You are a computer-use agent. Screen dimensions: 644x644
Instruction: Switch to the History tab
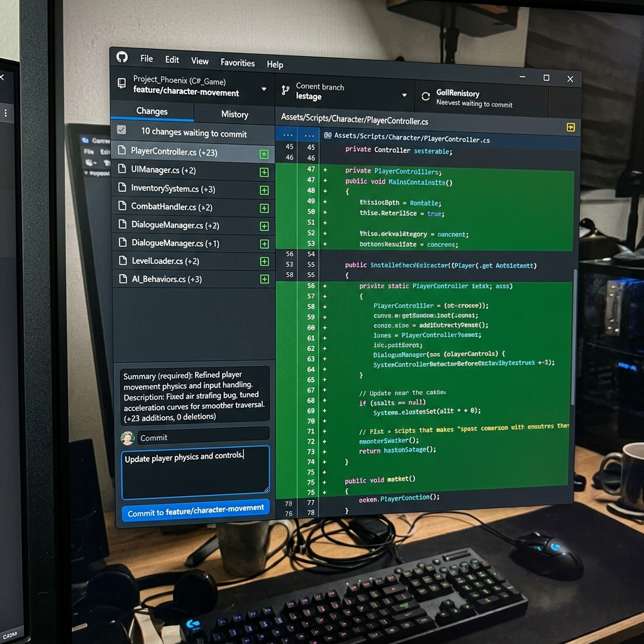click(235, 114)
